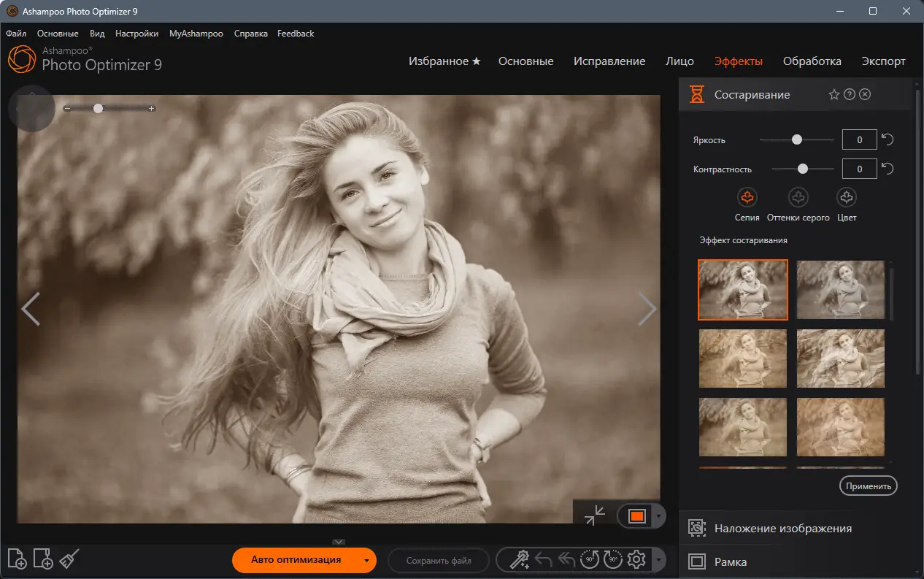Click the orange view mode icon

coord(636,516)
